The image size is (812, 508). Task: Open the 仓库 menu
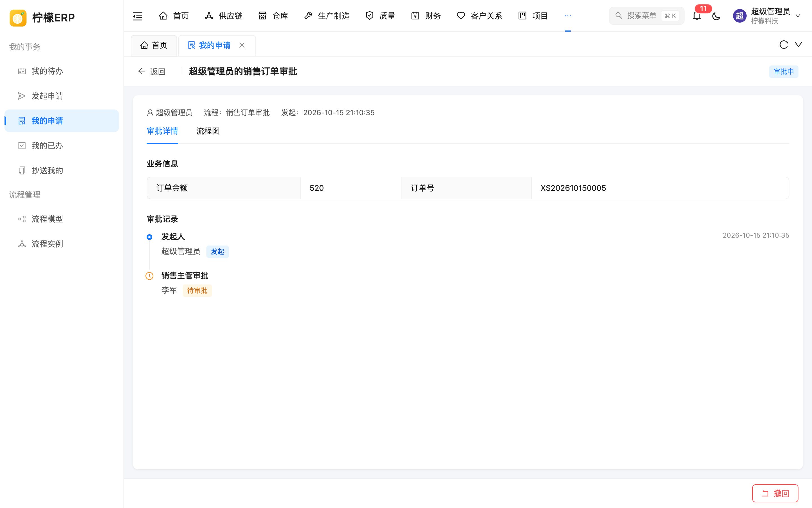[x=273, y=16]
